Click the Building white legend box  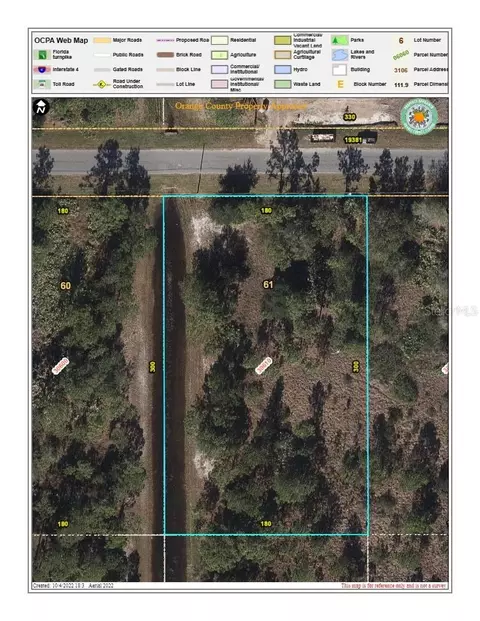click(x=339, y=70)
